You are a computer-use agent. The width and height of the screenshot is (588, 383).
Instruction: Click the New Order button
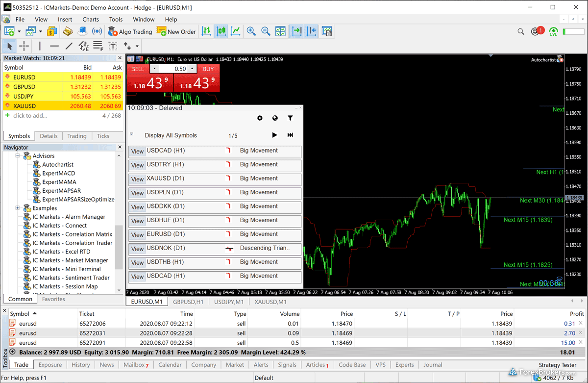point(176,31)
